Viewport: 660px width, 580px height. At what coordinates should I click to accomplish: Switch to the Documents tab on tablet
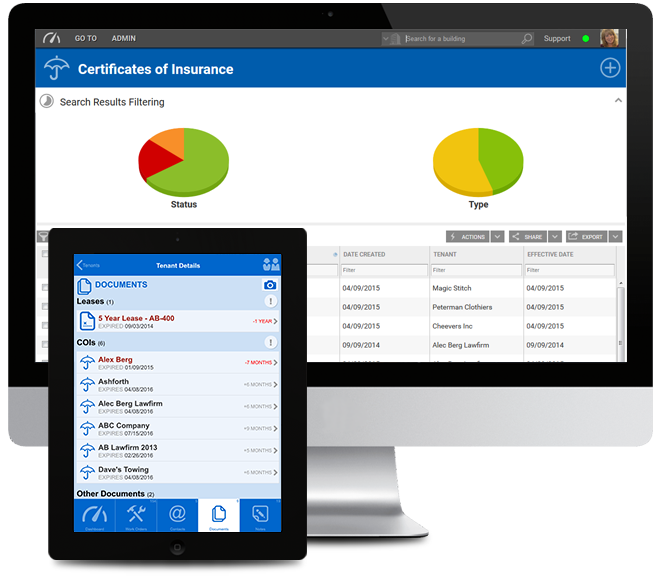(x=218, y=512)
